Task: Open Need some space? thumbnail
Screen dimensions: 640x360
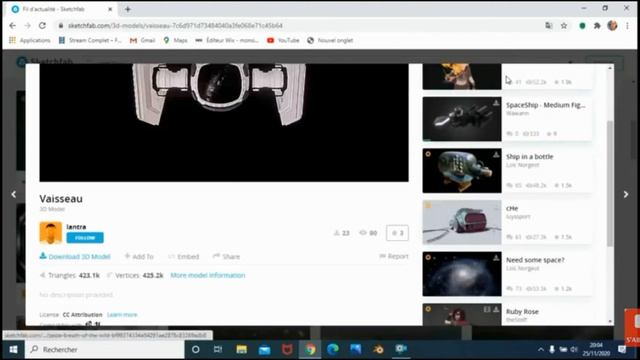Action: point(462,274)
